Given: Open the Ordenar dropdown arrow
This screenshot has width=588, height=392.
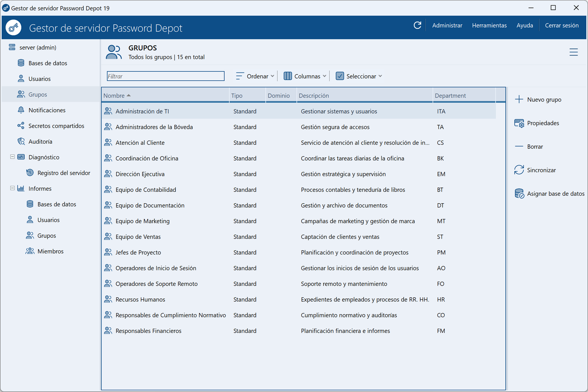Looking at the screenshot, I should pos(272,76).
